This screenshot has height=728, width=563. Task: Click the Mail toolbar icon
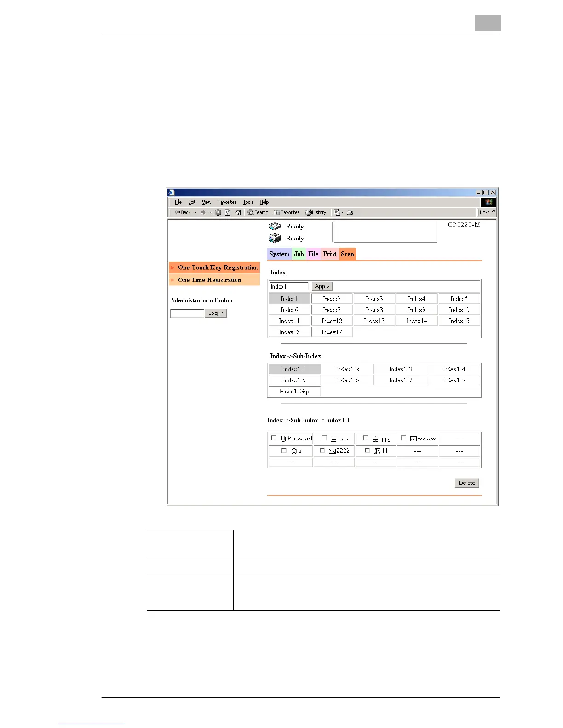click(x=337, y=212)
